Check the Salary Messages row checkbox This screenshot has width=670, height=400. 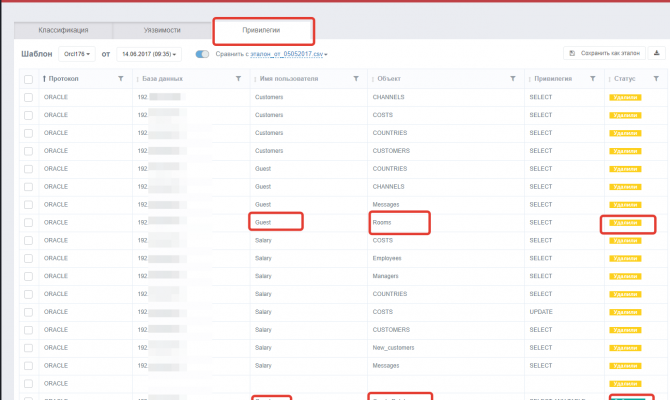point(29,366)
